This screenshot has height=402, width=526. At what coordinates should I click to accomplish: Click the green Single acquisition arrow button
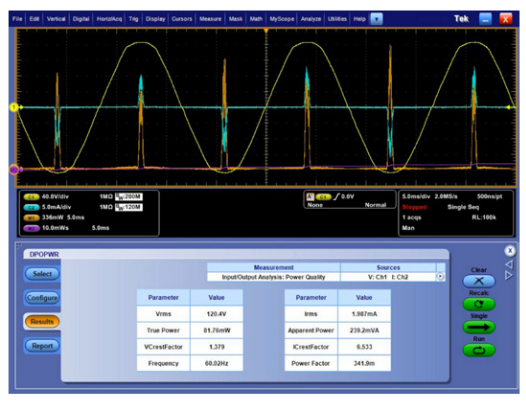click(479, 327)
